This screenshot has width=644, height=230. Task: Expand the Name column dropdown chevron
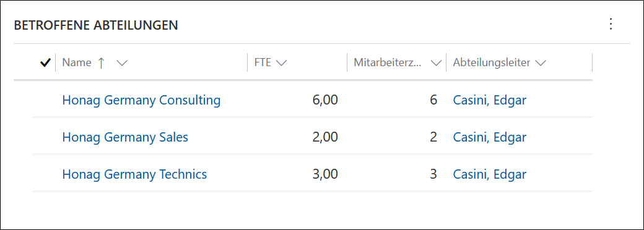pyautogui.click(x=122, y=63)
